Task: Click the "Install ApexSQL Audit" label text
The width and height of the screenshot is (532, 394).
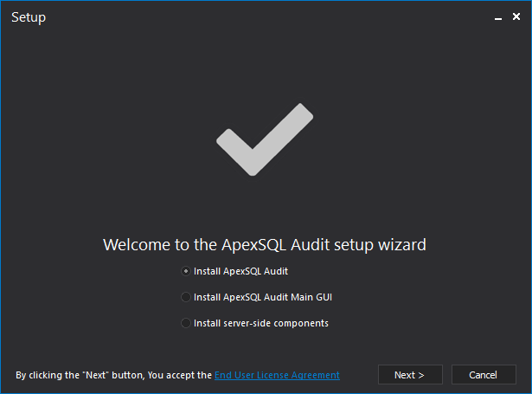Action: [240, 271]
